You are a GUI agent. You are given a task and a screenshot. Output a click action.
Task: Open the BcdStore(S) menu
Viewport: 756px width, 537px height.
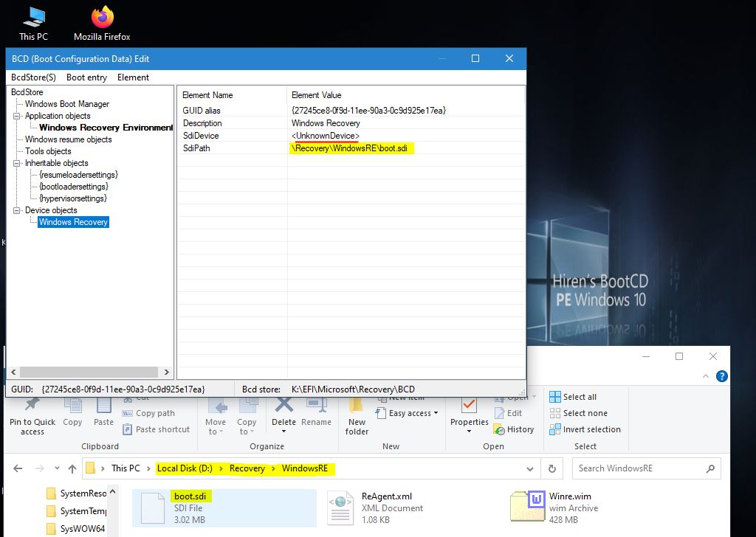(33, 77)
